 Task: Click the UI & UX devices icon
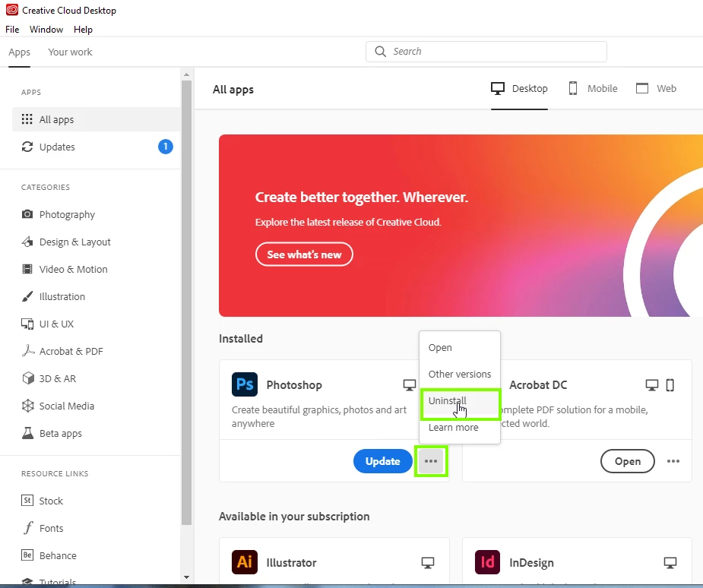coord(27,324)
